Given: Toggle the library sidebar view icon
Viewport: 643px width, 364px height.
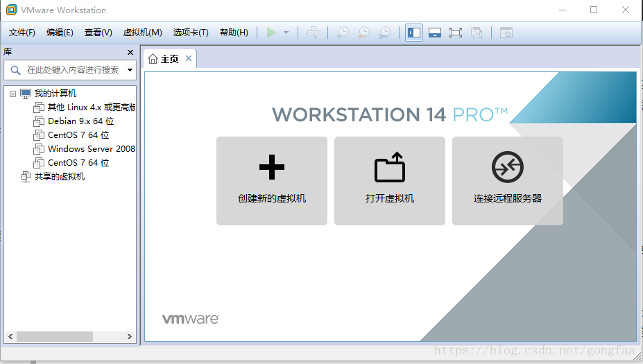Looking at the screenshot, I should [x=414, y=33].
